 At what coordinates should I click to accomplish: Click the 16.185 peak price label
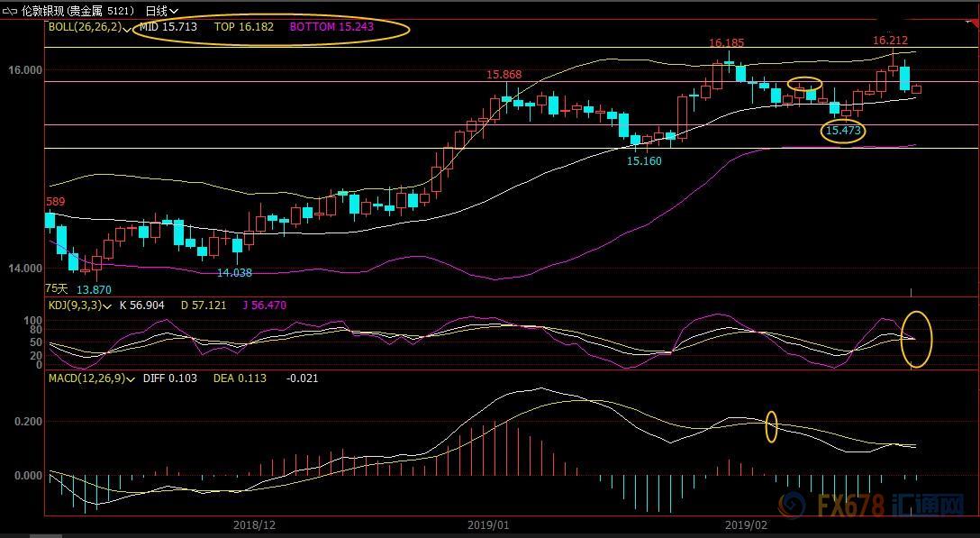726,43
